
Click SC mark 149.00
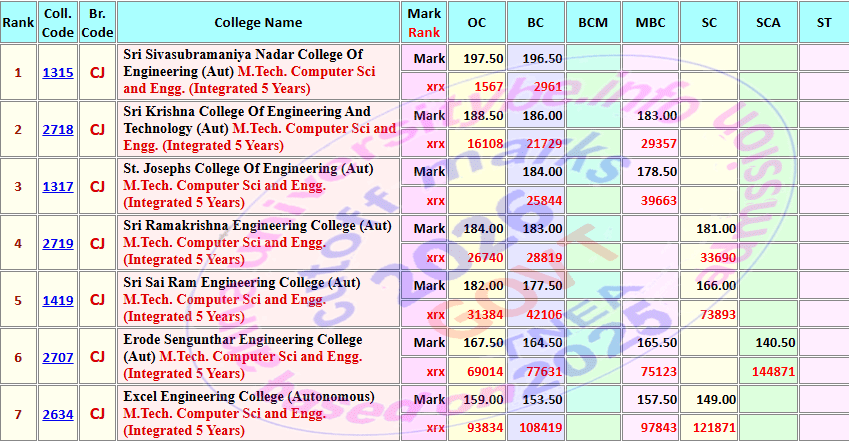[x=716, y=399]
